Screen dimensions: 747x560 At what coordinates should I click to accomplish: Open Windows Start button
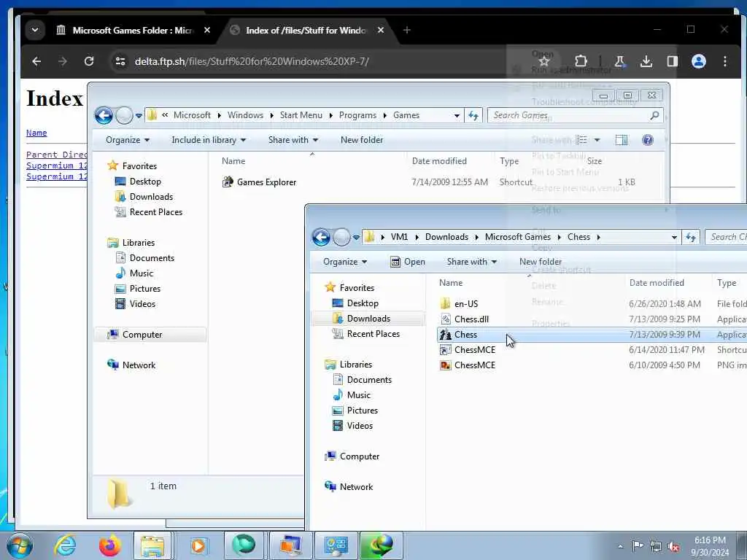20,545
